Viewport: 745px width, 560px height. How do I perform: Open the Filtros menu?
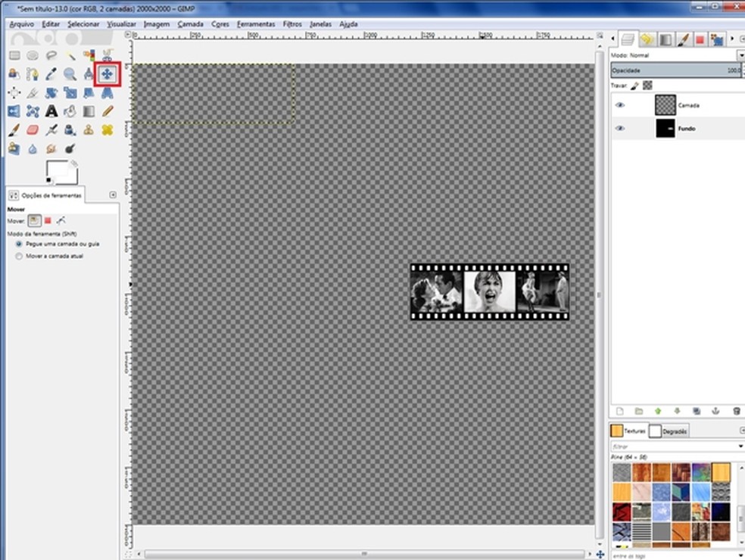292,23
